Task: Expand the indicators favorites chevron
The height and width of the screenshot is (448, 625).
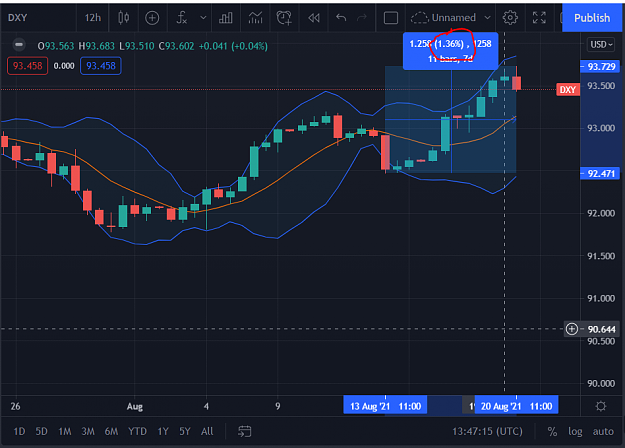Action: pos(203,18)
